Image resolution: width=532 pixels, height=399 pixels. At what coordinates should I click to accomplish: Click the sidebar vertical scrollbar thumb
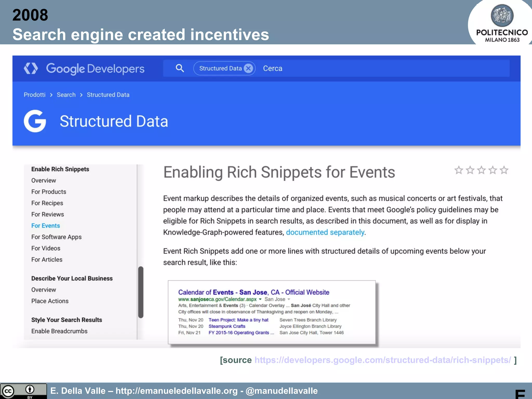(141, 292)
